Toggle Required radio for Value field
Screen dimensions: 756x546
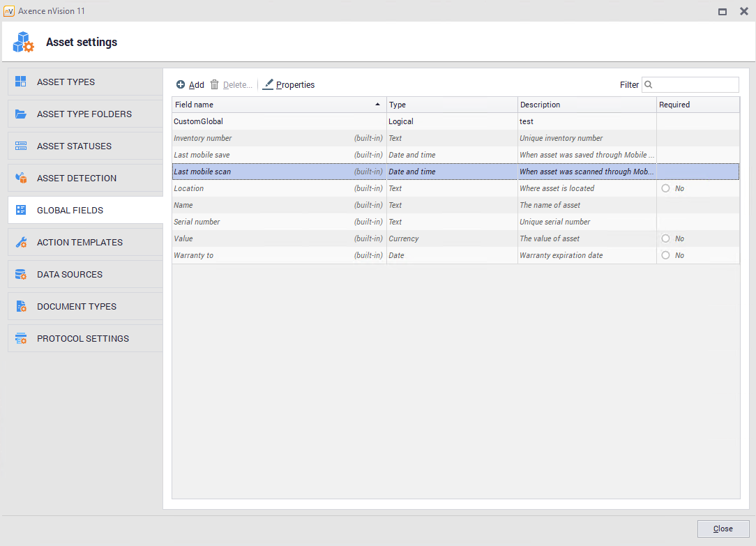tap(665, 238)
